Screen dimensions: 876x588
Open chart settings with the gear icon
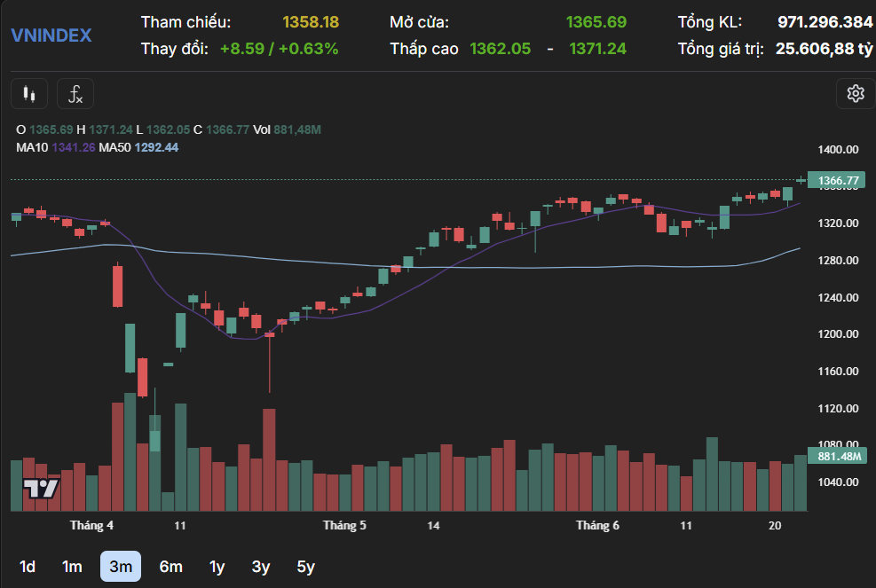coord(856,93)
